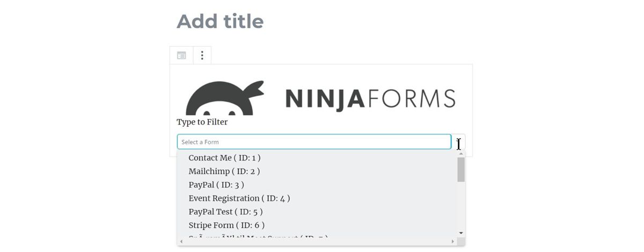Choose Contact Me ( ID: 1 ) form
This screenshot has height=252, width=644.
pos(224,158)
